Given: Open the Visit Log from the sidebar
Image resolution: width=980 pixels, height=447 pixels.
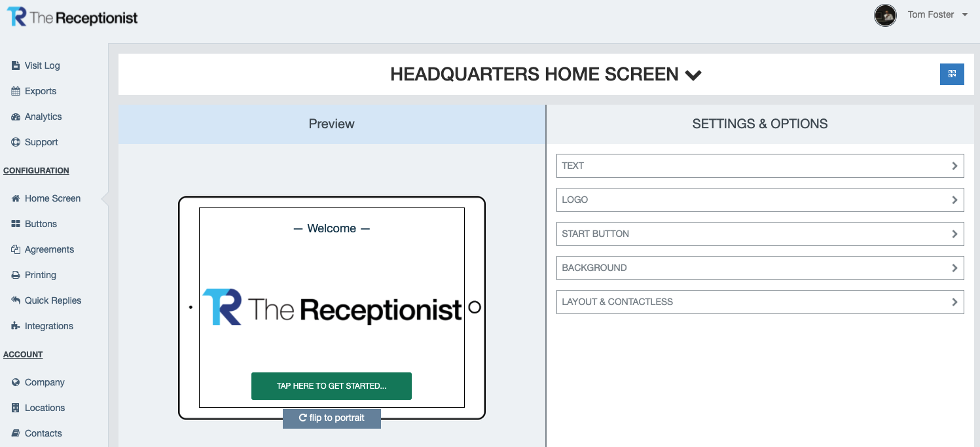Looking at the screenshot, I should (x=14, y=65).
